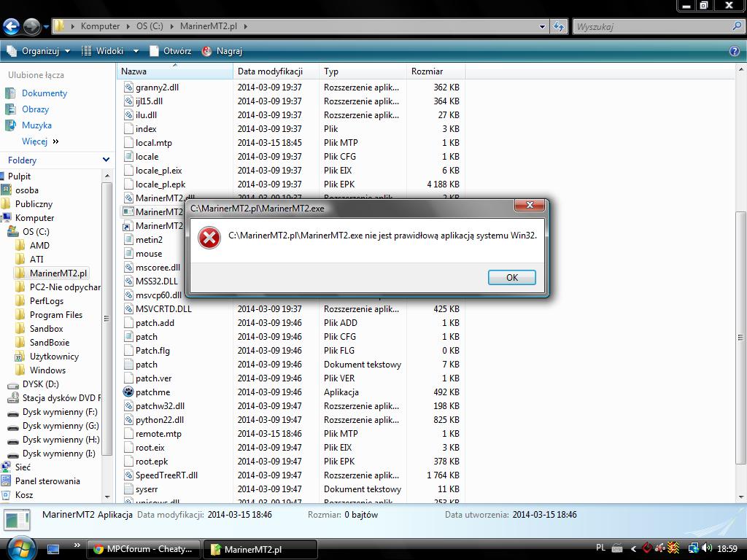The image size is (747, 560).
Task: Show more favorite links via Więcej
Action: [40, 141]
